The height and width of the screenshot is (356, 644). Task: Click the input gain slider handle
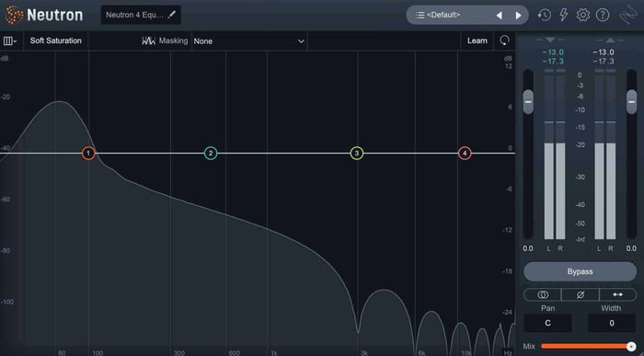tap(528, 102)
